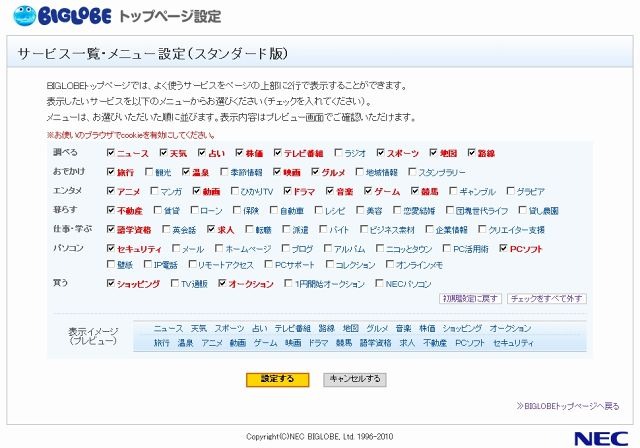
Task: Check the クリエイター支援 checkbox
Action: point(482,229)
